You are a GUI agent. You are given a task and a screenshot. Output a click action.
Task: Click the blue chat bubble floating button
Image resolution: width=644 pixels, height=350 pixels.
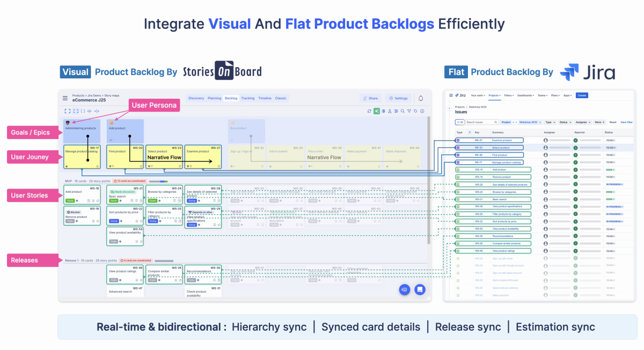point(420,289)
